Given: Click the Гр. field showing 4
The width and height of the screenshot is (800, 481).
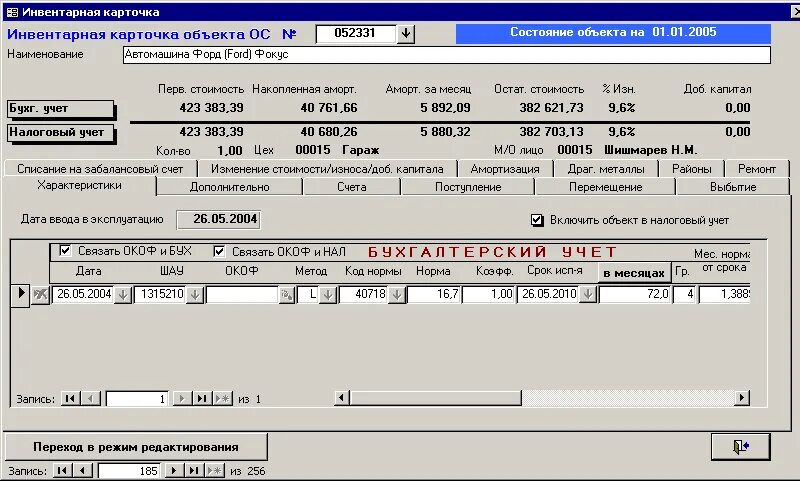Looking at the screenshot, I should pyautogui.click(x=684, y=294).
